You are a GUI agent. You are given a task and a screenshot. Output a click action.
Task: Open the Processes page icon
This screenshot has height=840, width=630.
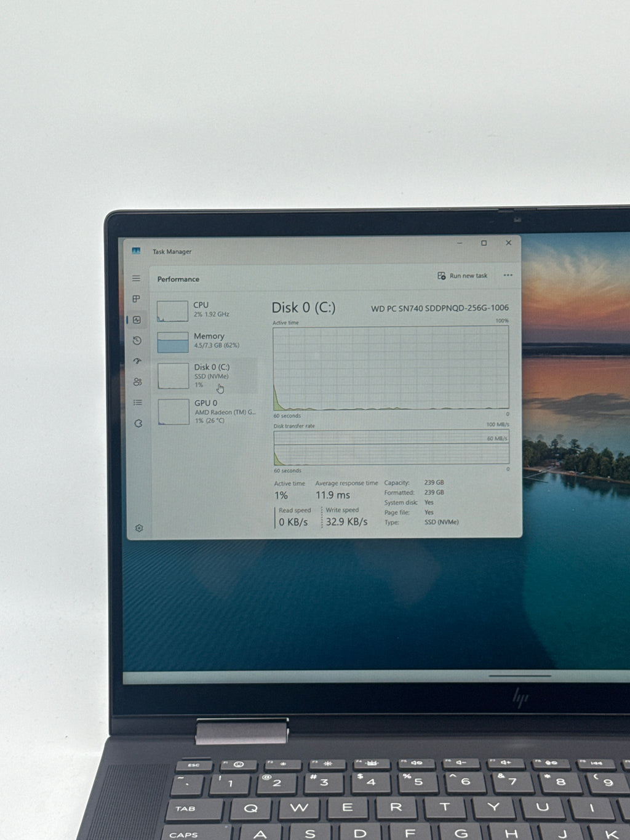click(x=137, y=299)
